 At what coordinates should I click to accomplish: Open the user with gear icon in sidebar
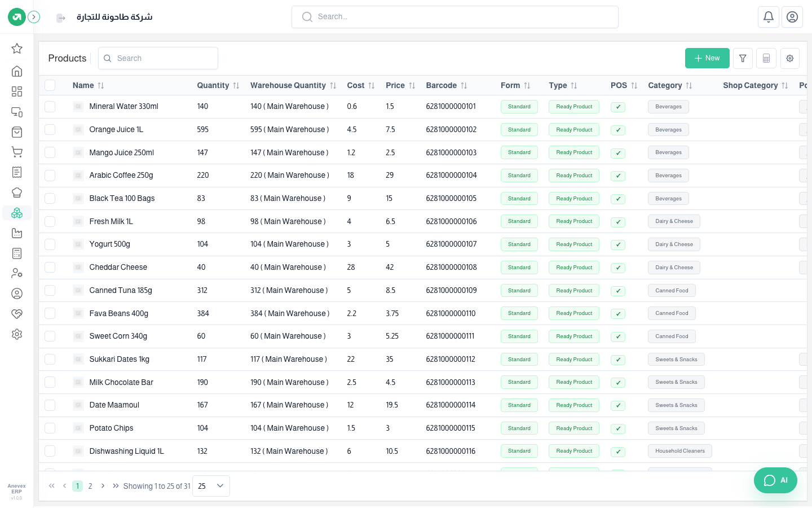coord(17,273)
